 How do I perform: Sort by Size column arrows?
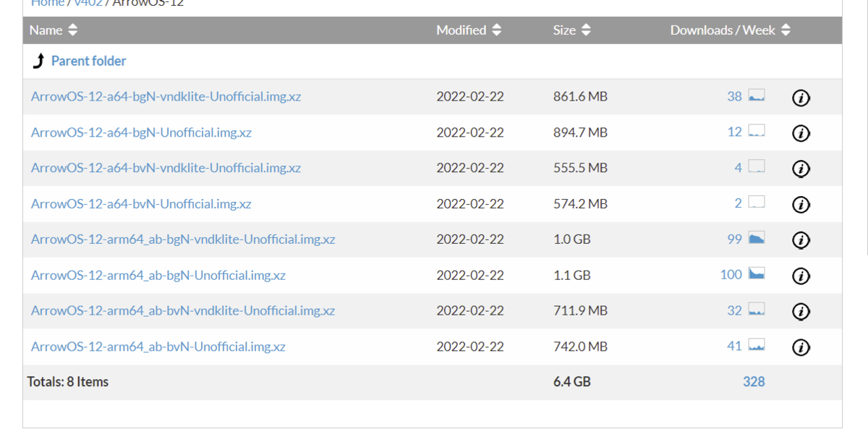586,30
